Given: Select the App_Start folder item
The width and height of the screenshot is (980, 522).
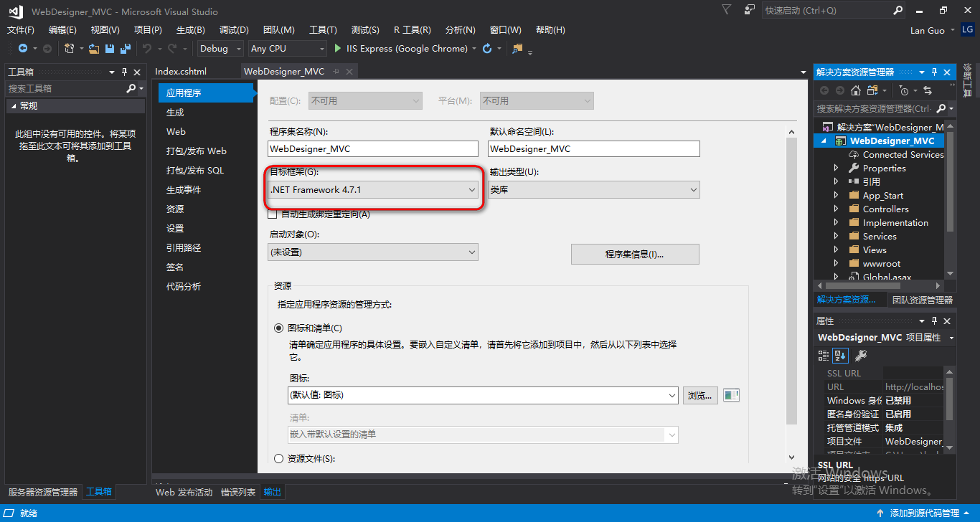Looking at the screenshot, I should pyautogui.click(x=882, y=195).
